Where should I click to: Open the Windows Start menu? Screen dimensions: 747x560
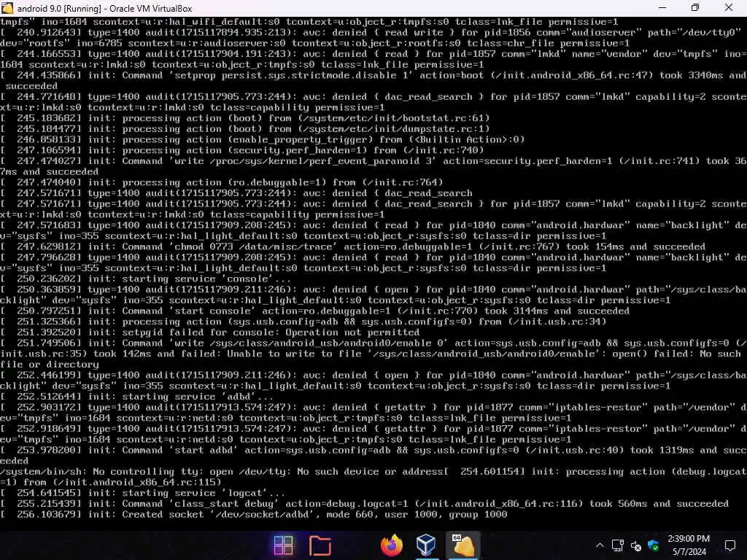284,545
